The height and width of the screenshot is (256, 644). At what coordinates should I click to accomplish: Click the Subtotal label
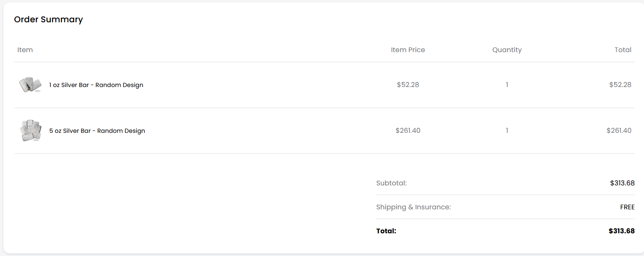(391, 183)
